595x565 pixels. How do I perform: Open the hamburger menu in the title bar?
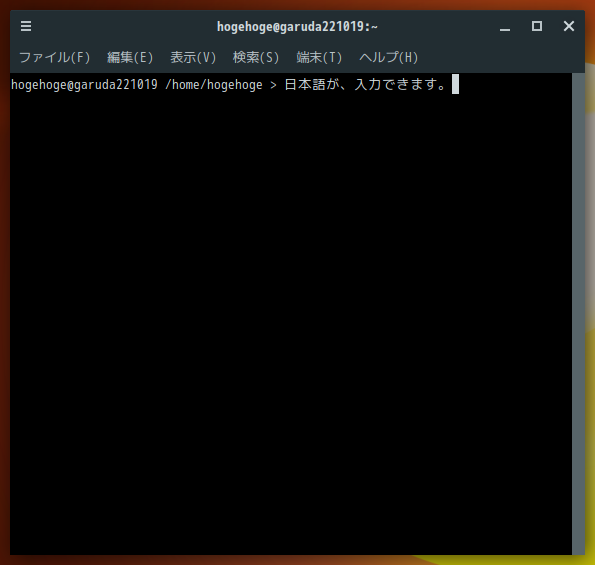(26, 26)
